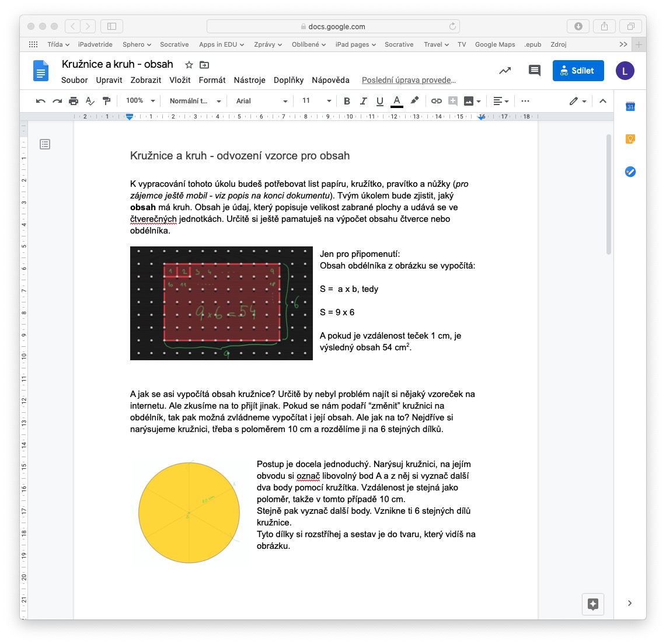Open the Google Docs home icon
The height and width of the screenshot is (644, 666).
[41, 71]
